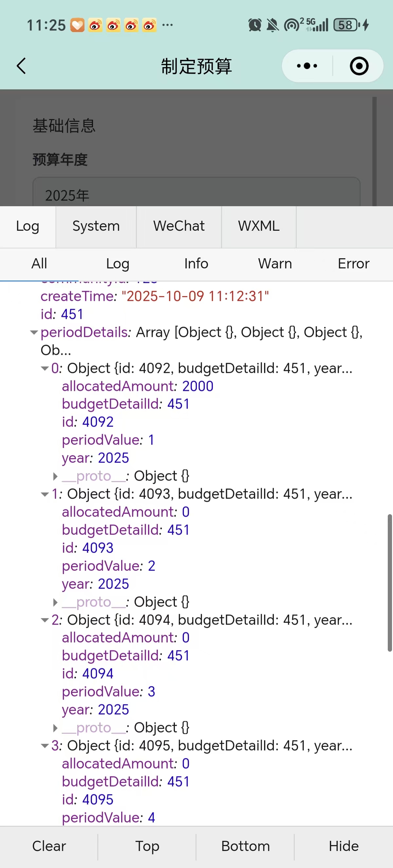Tap the back arrow icon
The height and width of the screenshot is (868, 393).
21,66
